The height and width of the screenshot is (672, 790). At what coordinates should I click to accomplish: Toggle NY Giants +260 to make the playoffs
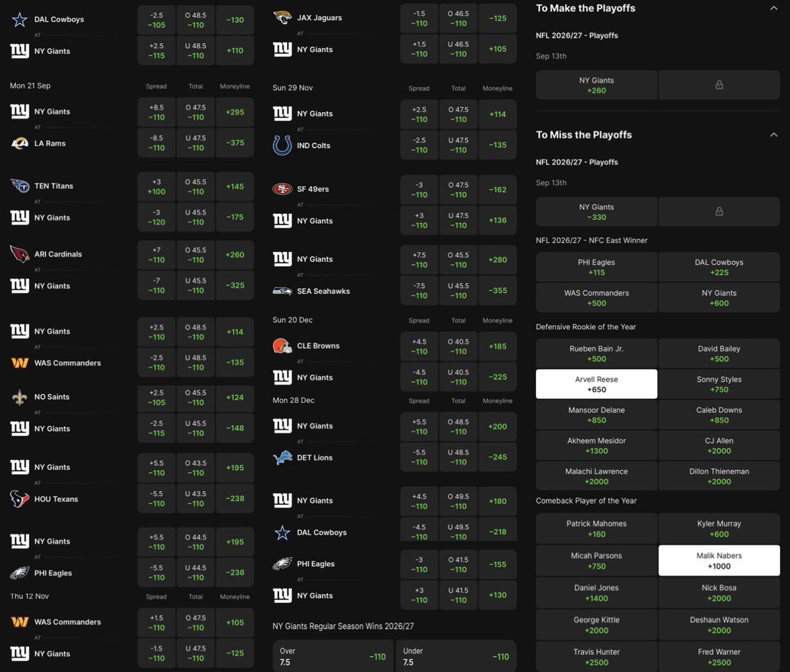(596, 85)
